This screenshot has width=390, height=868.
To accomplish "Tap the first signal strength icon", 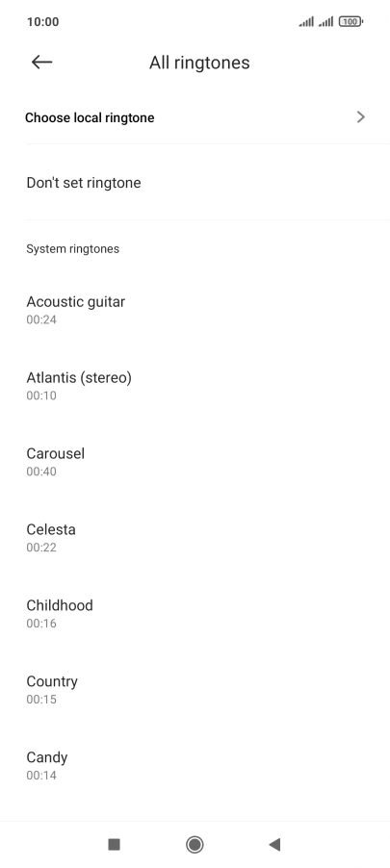I will [306, 21].
